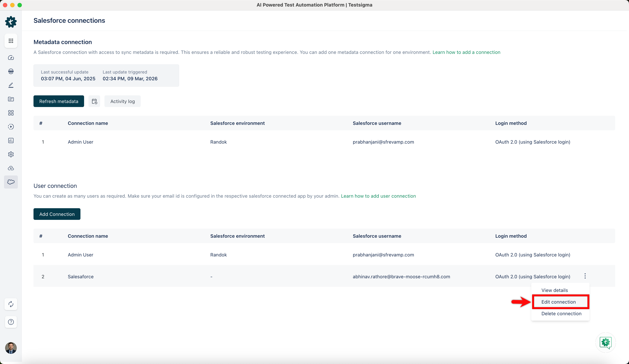This screenshot has height=364, width=629.
Task: Choose Edit connection from context menu
Action: 560,302
